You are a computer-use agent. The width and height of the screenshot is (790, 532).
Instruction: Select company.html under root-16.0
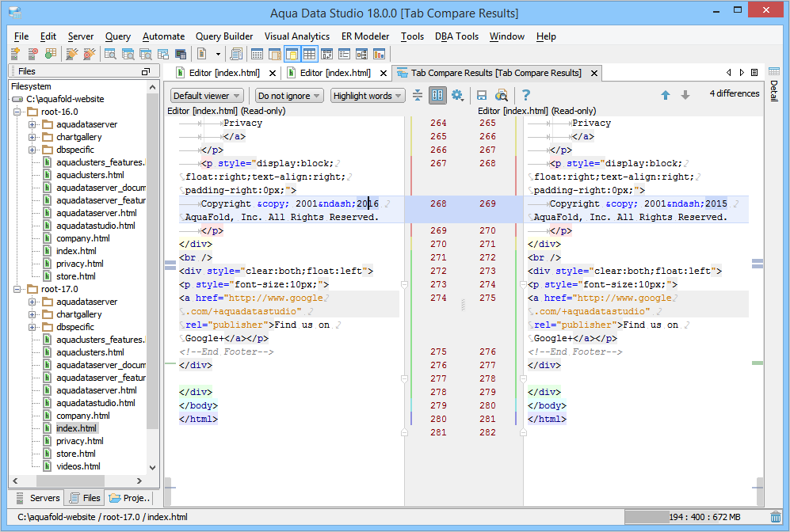(x=82, y=238)
